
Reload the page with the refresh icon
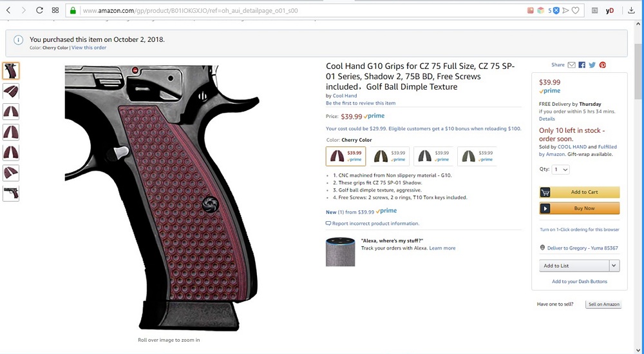[39, 10]
